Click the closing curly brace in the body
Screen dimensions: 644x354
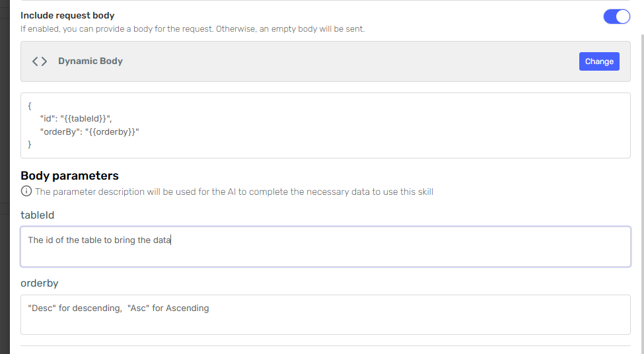(x=30, y=144)
